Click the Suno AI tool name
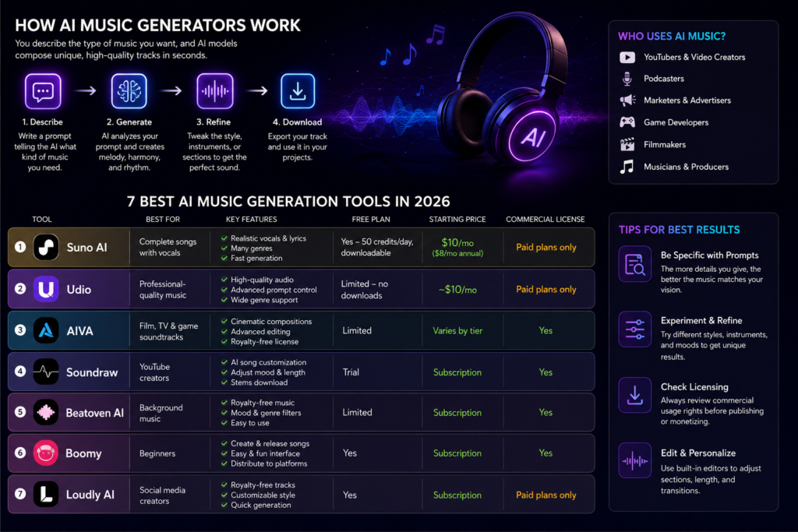Image resolution: width=798 pixels, height=532 pixels. pos(87,248)
